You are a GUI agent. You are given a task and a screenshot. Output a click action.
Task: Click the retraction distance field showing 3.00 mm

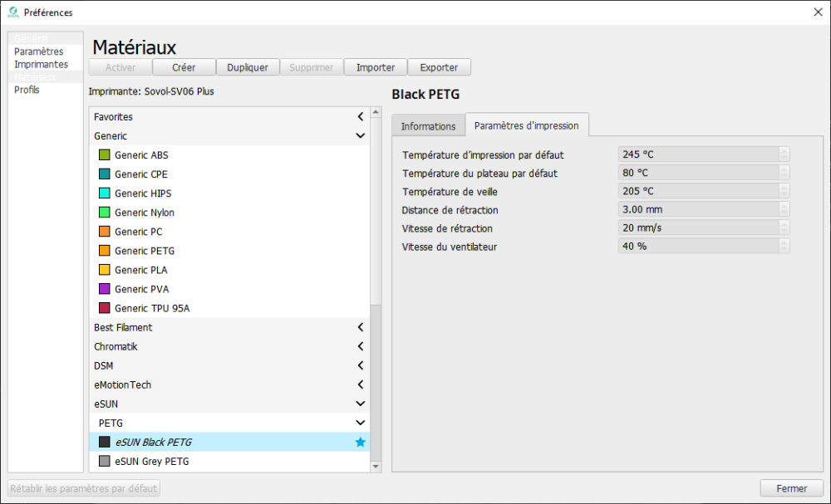704,209
